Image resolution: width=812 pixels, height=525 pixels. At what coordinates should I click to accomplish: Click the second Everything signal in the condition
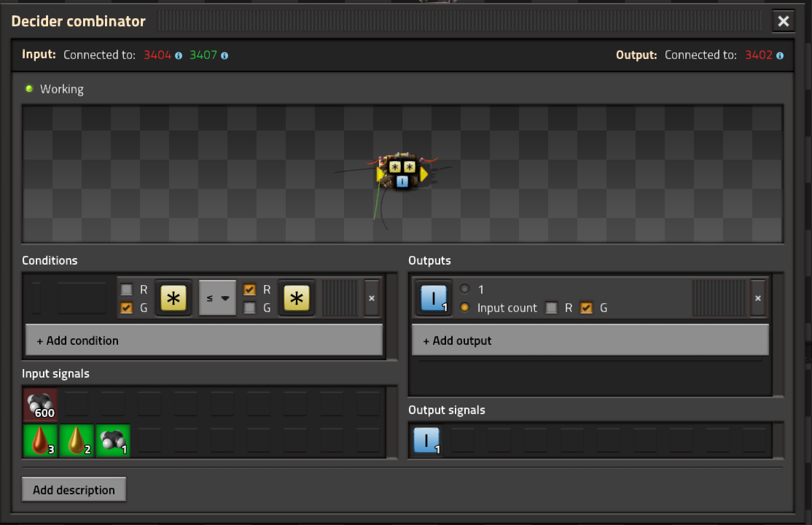coord(296,298)
